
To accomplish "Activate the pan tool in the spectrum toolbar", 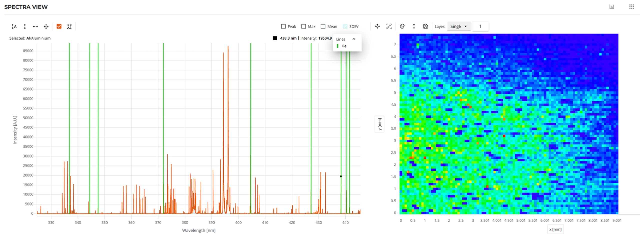I will click(46, 27).
